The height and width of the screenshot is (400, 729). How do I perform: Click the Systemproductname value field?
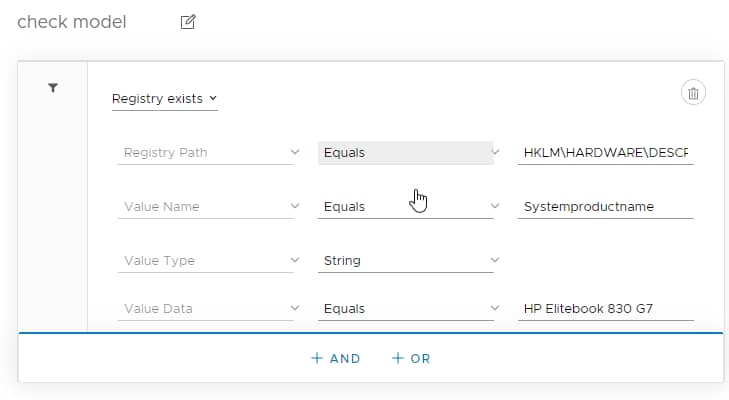(605, 207)
